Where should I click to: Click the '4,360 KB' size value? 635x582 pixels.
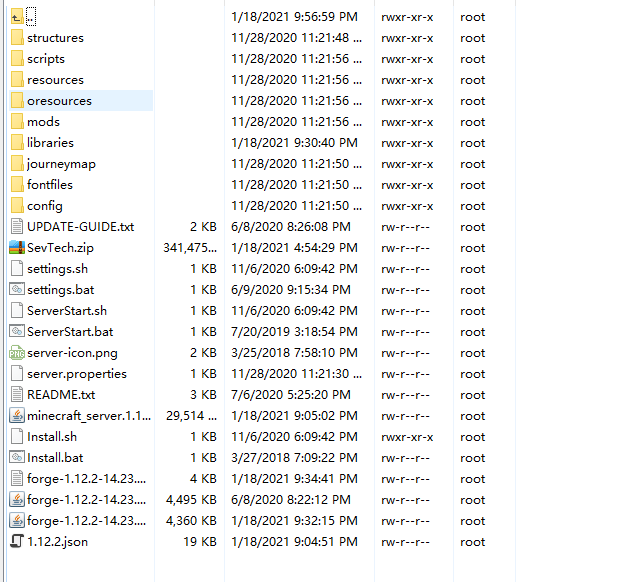[x=191, y=521]
